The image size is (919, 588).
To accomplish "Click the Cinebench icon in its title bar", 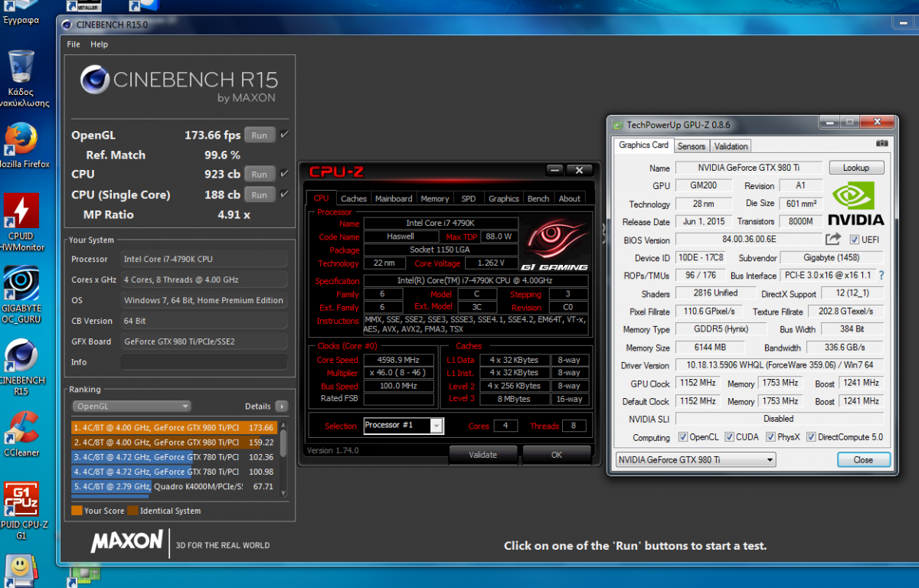I will (67, 24).
